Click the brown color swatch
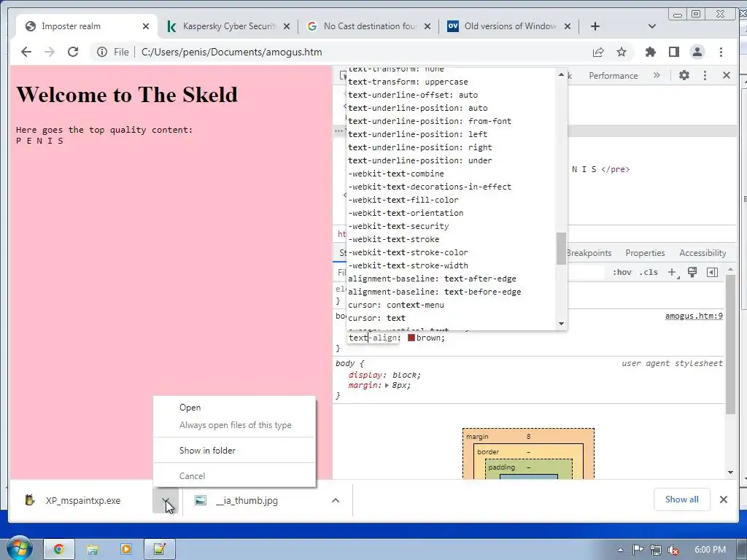The width and height of the screenshot is (747, 560). click(x=411, y=338)
